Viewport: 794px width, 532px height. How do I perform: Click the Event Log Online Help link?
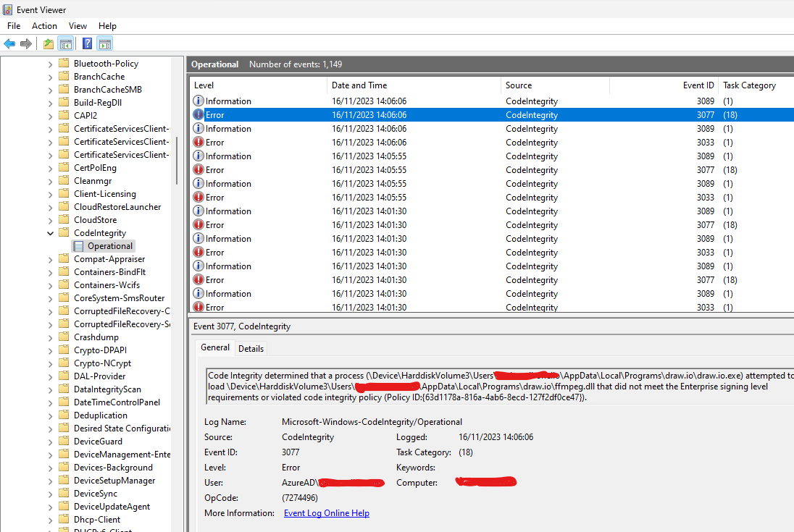tap(326, 512)
